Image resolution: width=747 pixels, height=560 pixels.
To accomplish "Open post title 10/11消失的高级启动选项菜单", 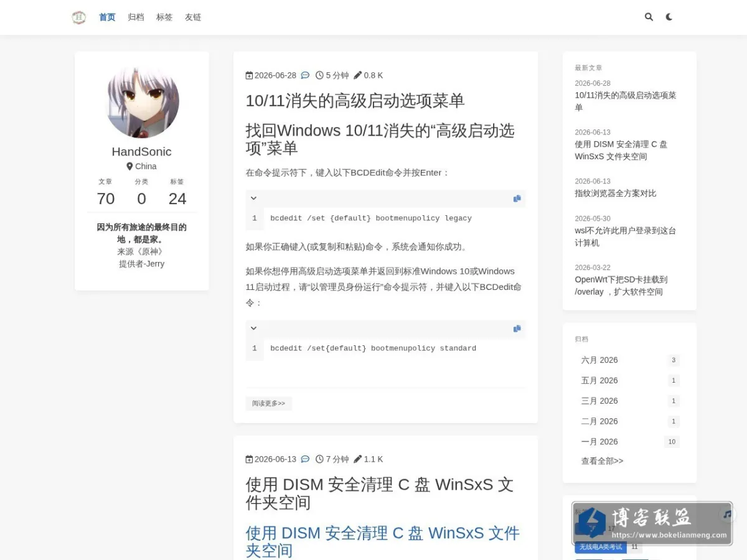I will point(355,101).
